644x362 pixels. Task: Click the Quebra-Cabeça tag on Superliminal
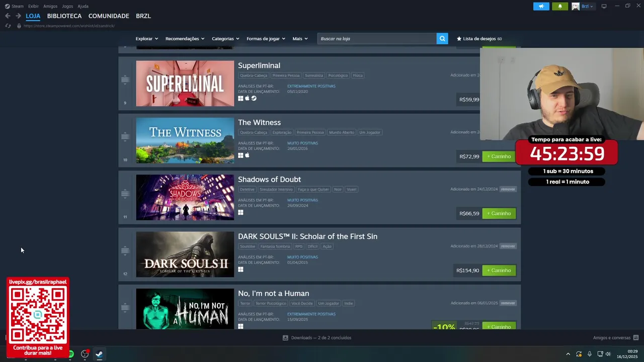pyautogui.click(x=254, y=75)
